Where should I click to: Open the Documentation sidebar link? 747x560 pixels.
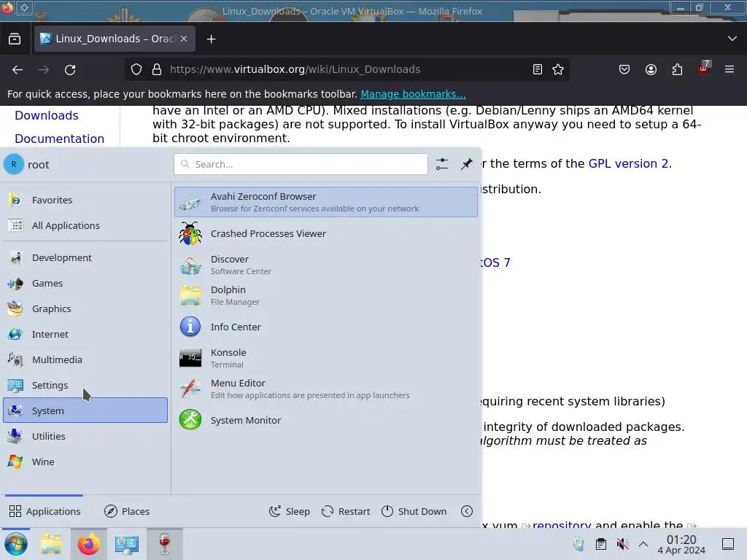point(59,139)
